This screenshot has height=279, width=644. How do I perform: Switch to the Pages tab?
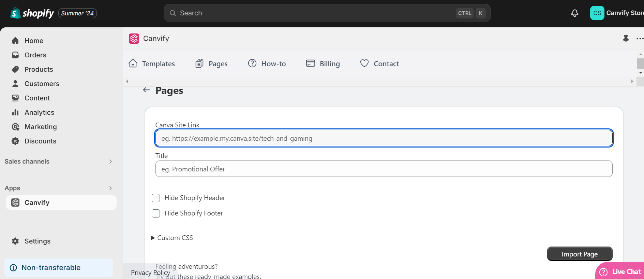[211, 64]
